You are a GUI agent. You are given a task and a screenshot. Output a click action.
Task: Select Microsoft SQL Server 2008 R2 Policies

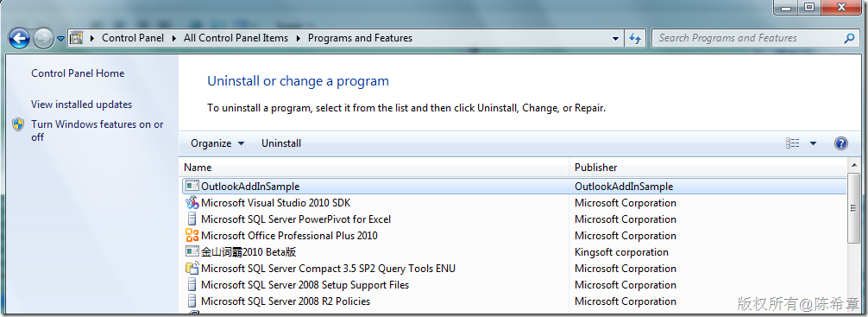(286, 301)
